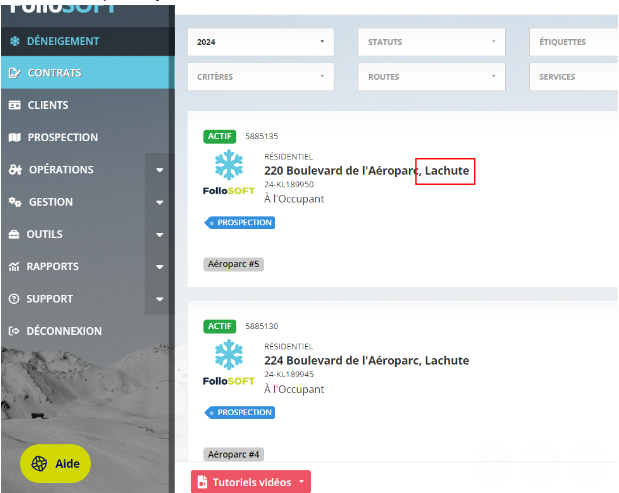Viewport: 619px width, 493px height.
Task: Click the Outils toolbox icon
Action: coord(14,234)
